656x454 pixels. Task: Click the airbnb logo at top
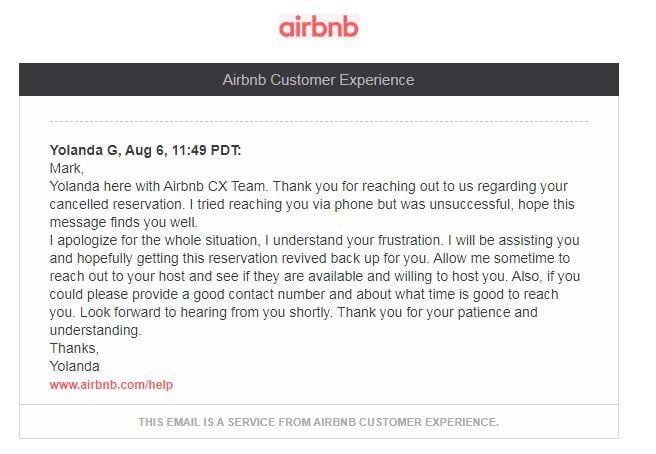(319, 26)
